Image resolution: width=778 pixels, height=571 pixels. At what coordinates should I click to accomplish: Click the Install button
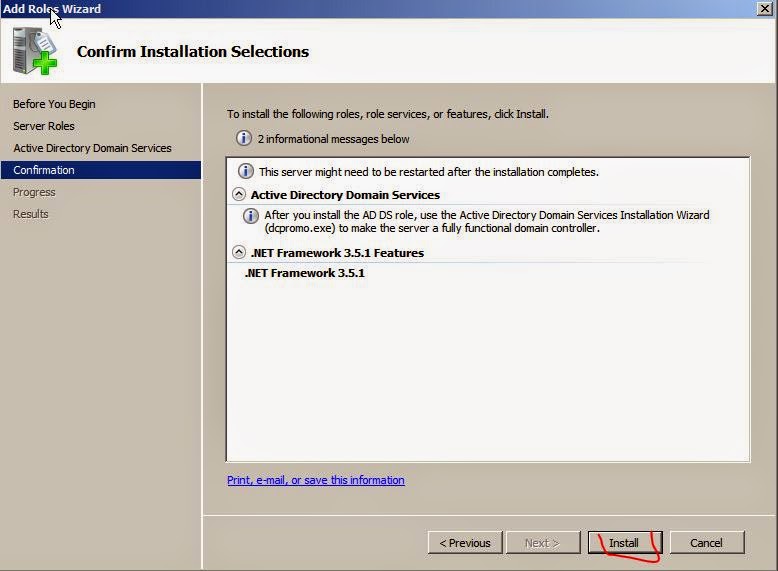[x=624, y=543]
